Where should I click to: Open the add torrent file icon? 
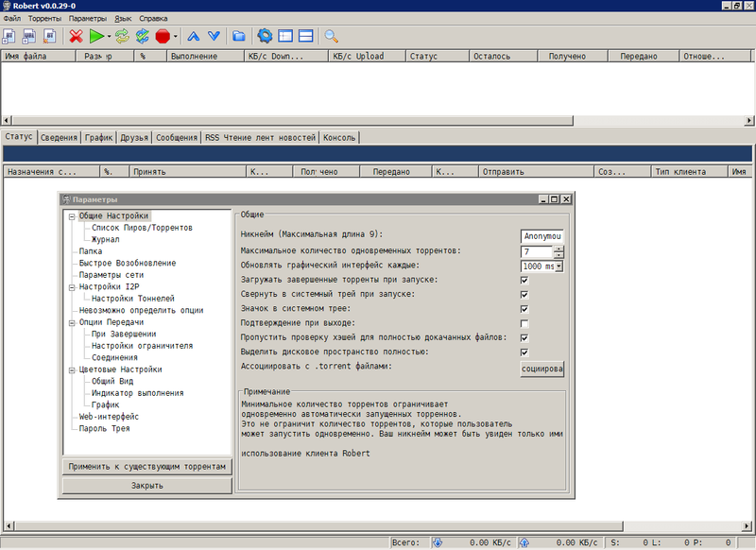point(9,36)
